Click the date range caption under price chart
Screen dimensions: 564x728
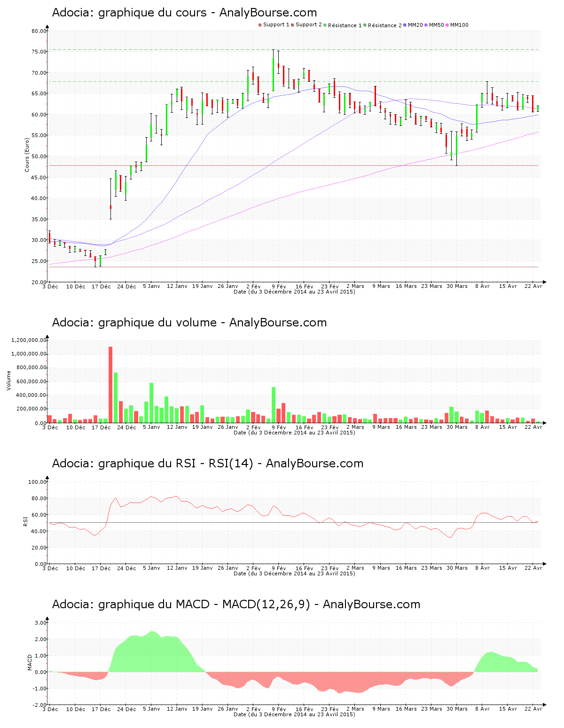coord(294,292)
